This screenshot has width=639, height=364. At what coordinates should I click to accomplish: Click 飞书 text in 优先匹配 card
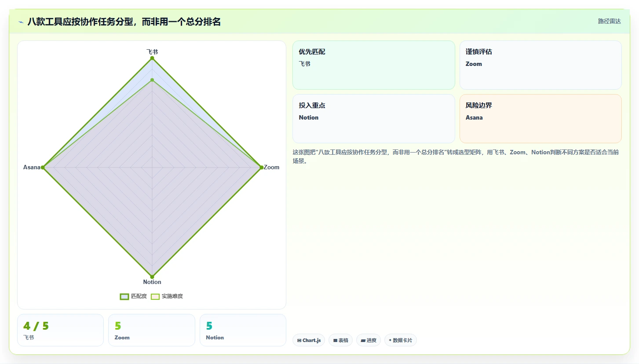[x=304, y=64]
